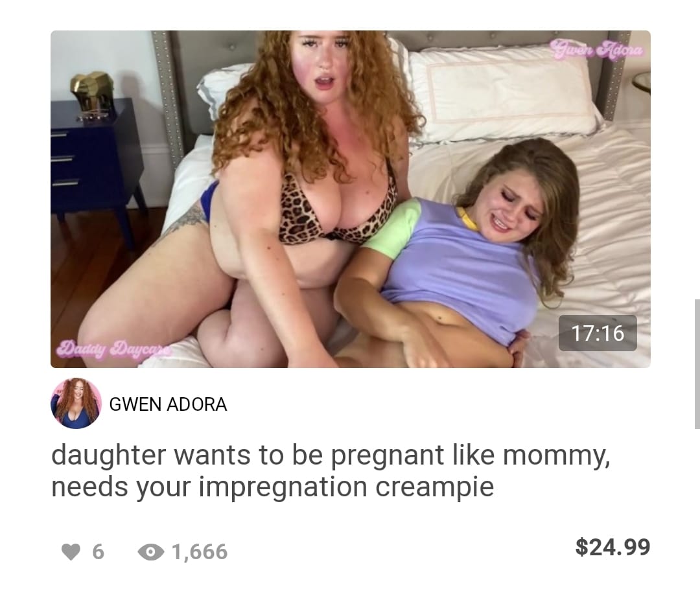The height and width of the screenshot is (589, 700).
Task: Toggle favorite via the gray heart
Action: coord(71,552)
